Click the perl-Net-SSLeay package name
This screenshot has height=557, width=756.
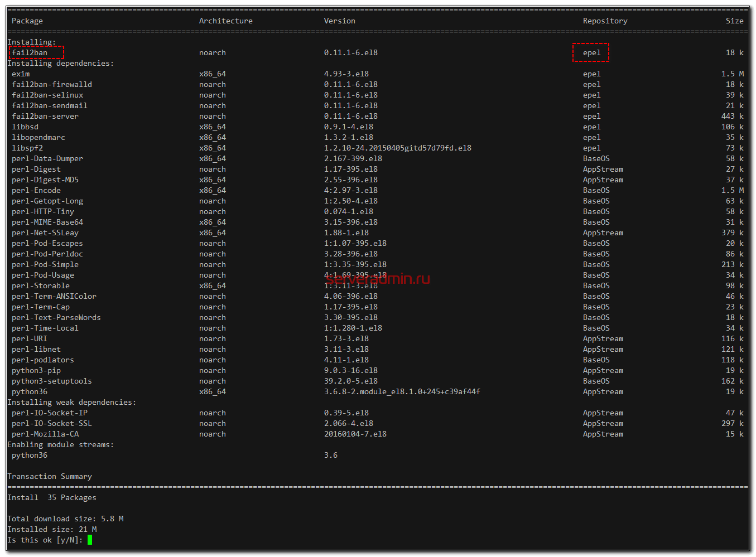(45, 233)
